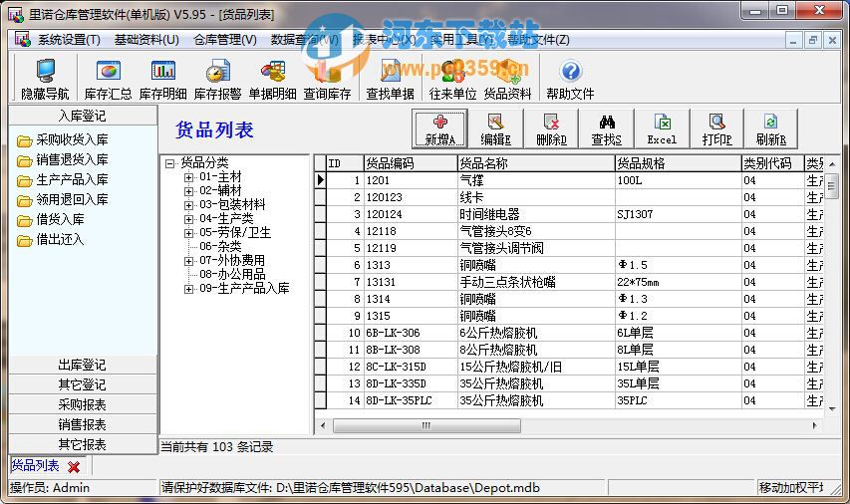Open the 仓库管理(V) menu

tap(225, 40)
